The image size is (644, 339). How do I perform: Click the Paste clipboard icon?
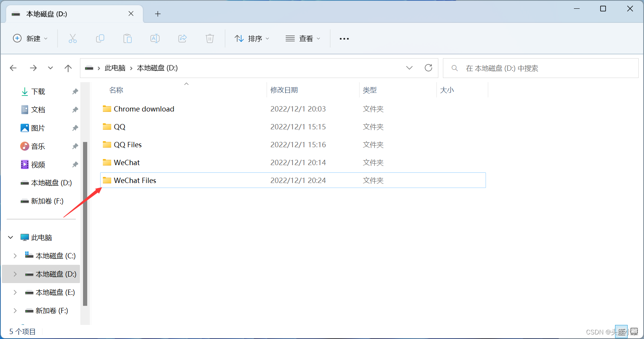[128, 38]
